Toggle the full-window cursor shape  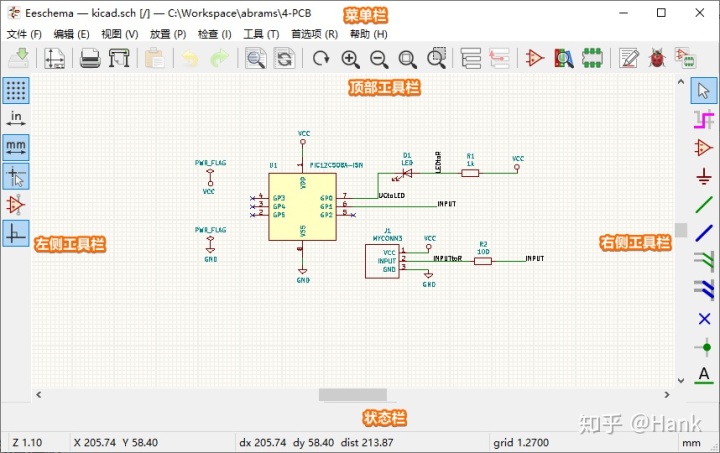[x=16, y=176]
